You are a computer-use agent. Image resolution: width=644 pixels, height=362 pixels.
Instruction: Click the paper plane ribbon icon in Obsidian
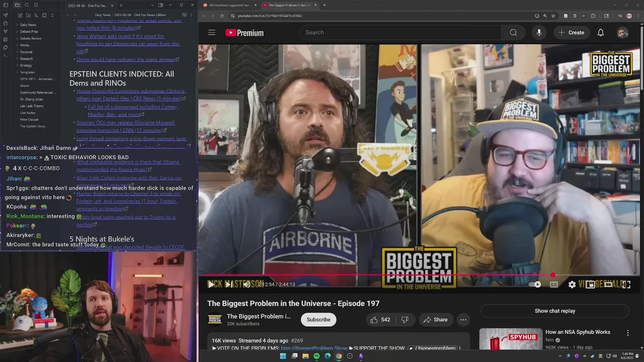(x=6, y=15)
